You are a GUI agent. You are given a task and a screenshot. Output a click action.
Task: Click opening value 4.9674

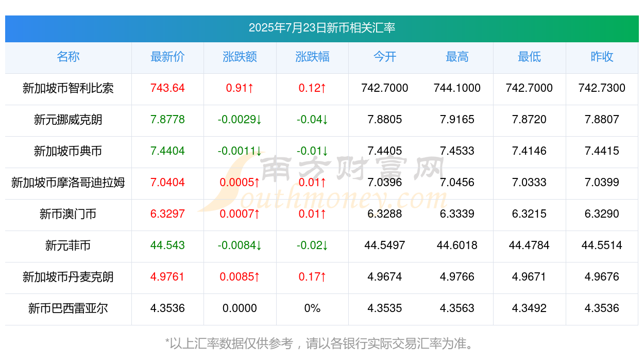tap(385, 277)
